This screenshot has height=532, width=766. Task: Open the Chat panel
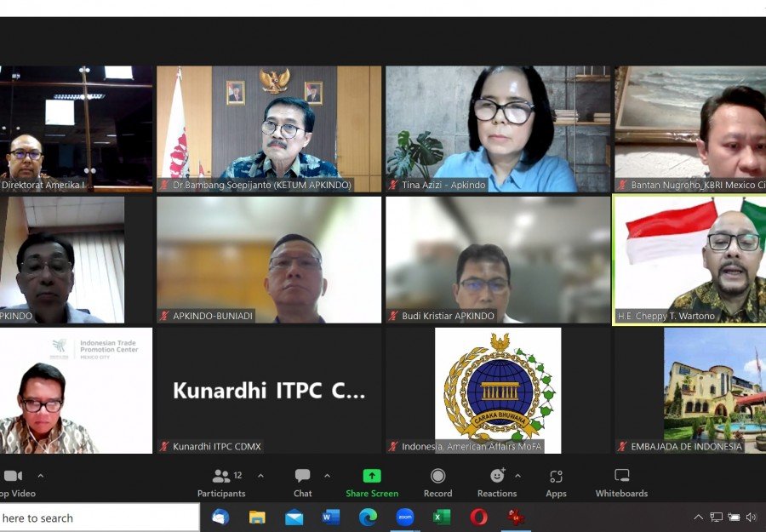(x=302, y=482)
